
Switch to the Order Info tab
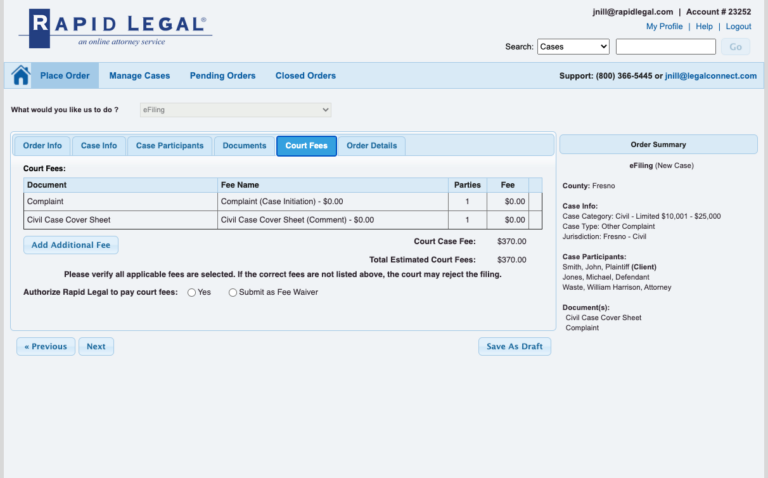coord(42,145)
